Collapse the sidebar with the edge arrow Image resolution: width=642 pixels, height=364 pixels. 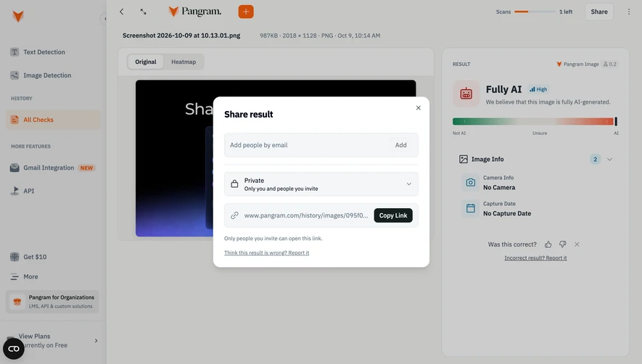[104, 18]
